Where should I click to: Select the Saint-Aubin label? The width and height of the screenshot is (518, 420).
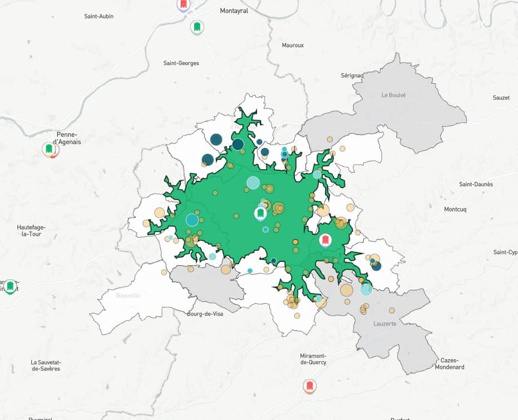click(x=99, y=16)
